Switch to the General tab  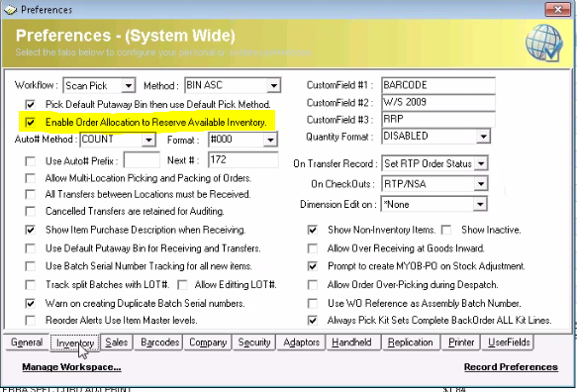[27, 343]
